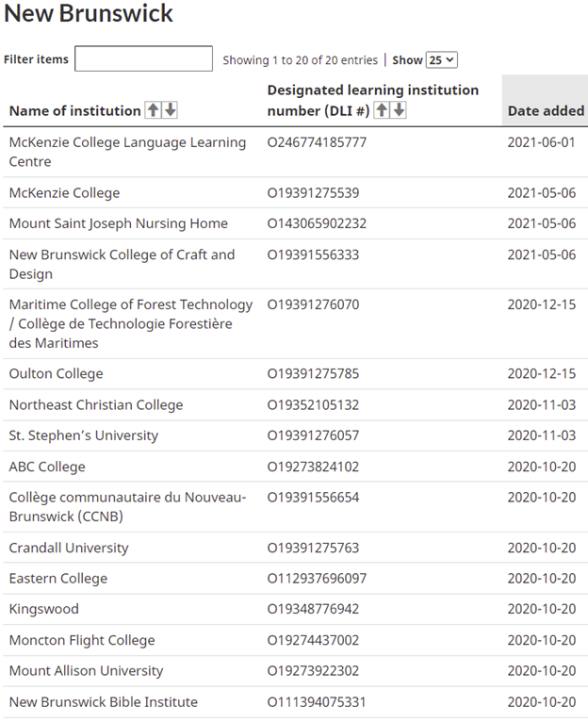Click the 2021-06-01 date cell
Viewport: 588px width, 722px height.
pyautogui.click(x=541, y=142)
